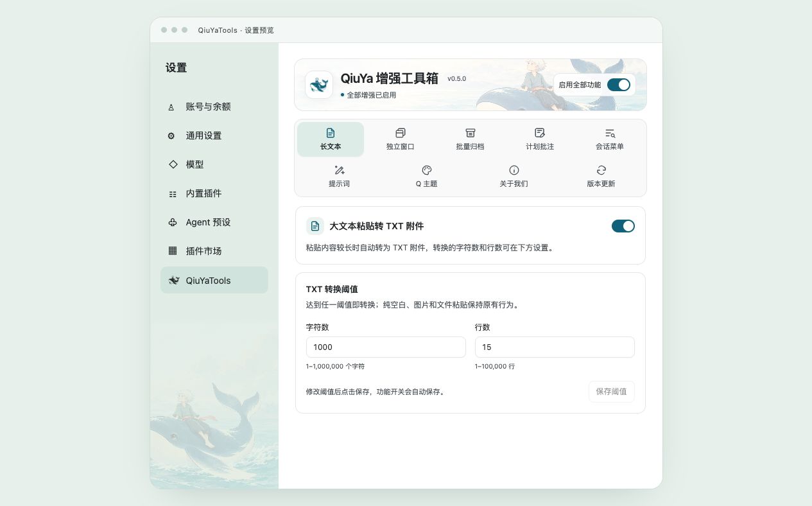This screenshot has height=506, width=812.
Task: Open the 批量归档 tab
Action: (471, 139)
